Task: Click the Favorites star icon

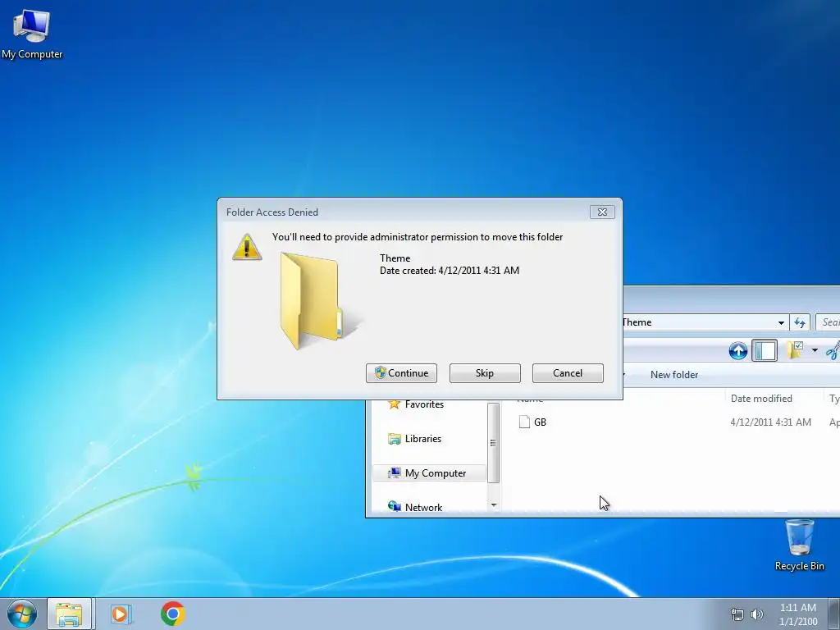Action: click(x=394, y=404)
